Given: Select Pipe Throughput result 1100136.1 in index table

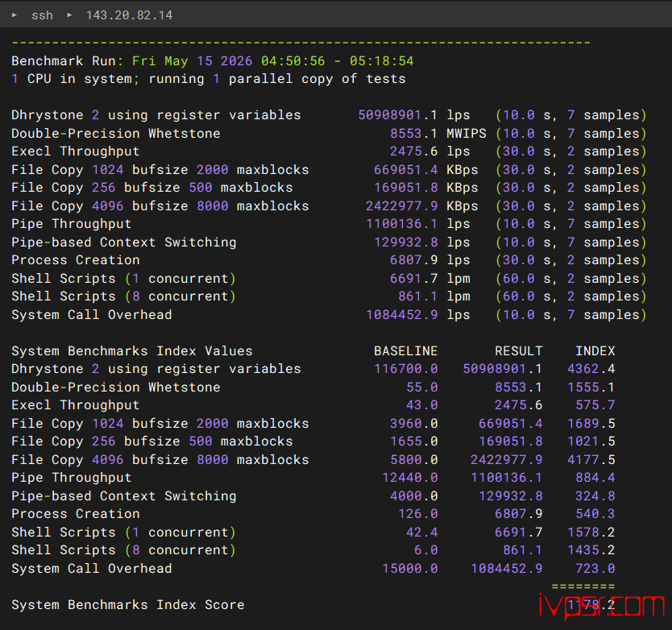Looking at the screenshot, I should (507, 478).
